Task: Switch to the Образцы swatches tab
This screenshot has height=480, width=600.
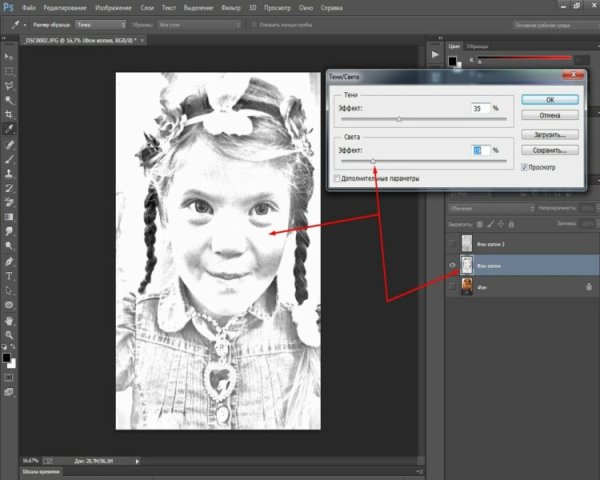Action: (477, 46)
